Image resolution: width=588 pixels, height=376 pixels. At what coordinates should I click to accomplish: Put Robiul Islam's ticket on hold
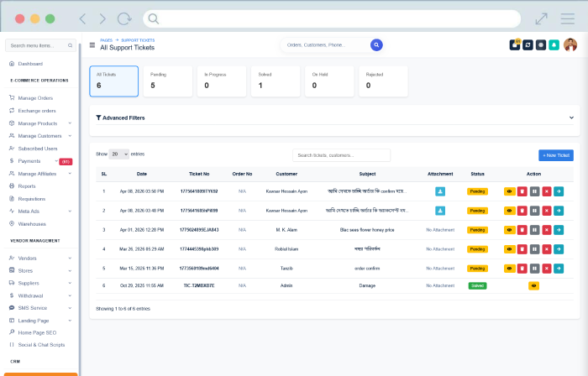533,248
